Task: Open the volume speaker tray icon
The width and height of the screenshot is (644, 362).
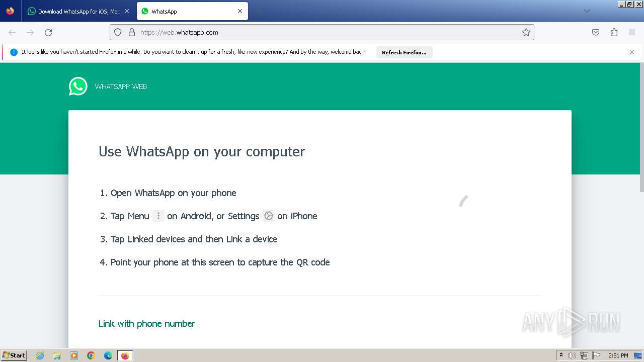Action: pyautogui.click(x=572, y=355)
